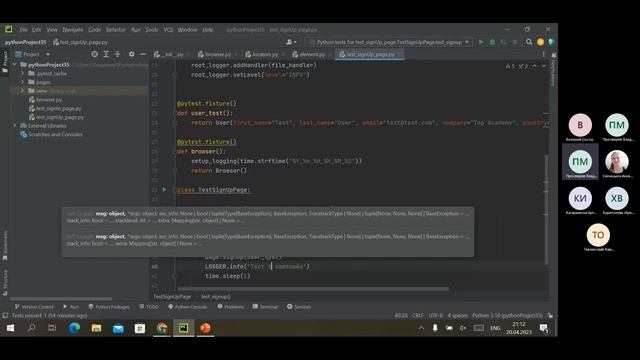Open the Refactor menu

pyautogui.click(x=116, y=30)
